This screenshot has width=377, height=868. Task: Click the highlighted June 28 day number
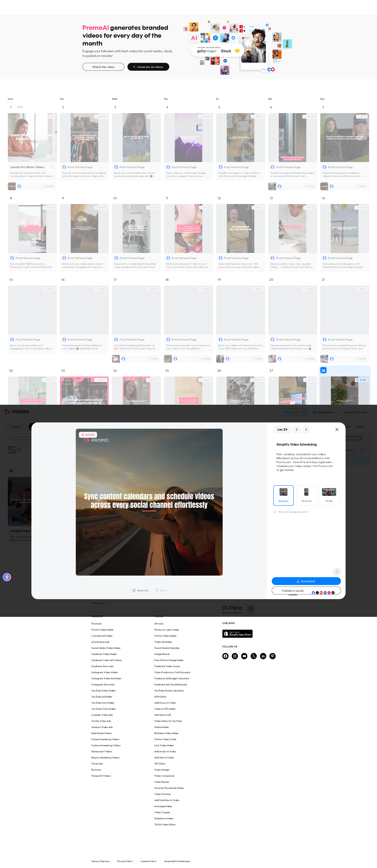(323, 370)
